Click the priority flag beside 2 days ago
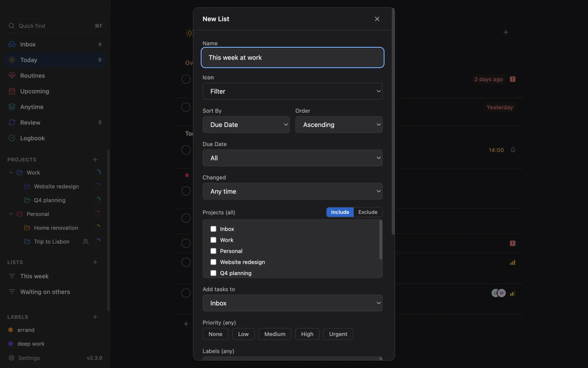 click(513, 79)
